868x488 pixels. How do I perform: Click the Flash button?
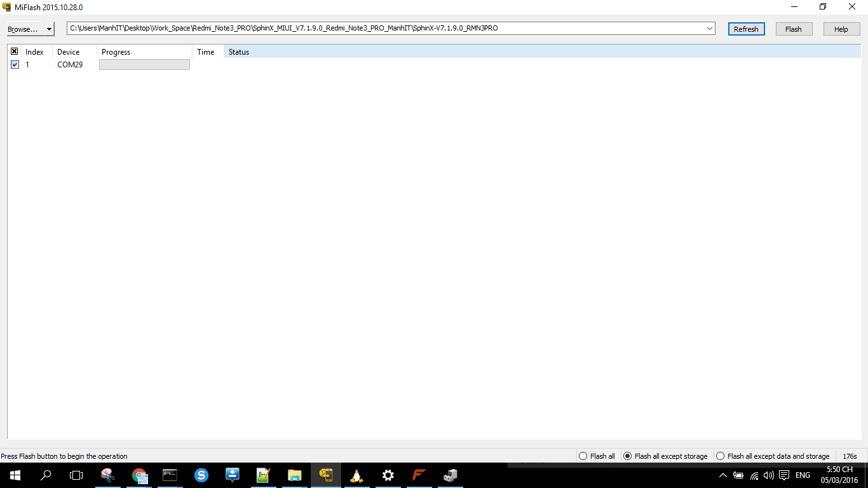point(794,29)
